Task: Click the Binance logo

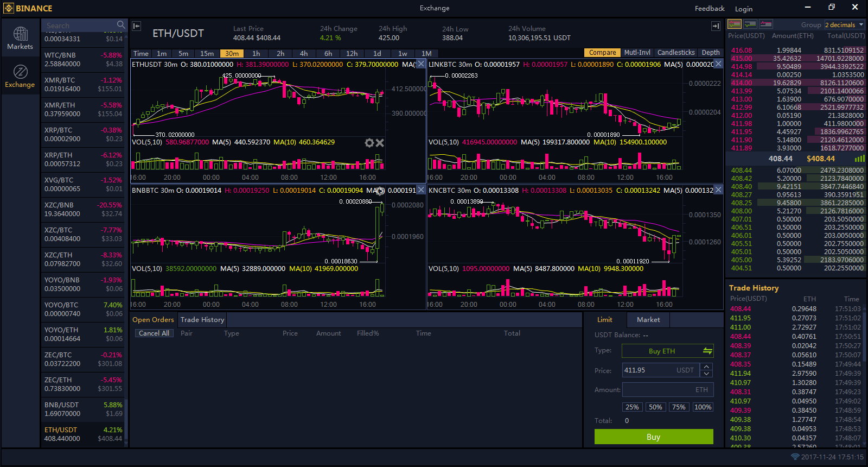Action: [x=28, y=8]
